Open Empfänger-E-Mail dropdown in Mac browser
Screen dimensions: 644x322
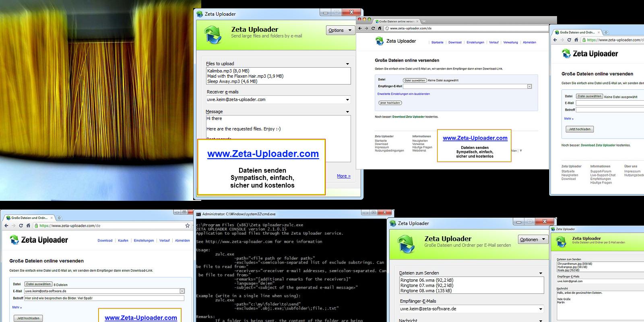click(x=529, y=86)
